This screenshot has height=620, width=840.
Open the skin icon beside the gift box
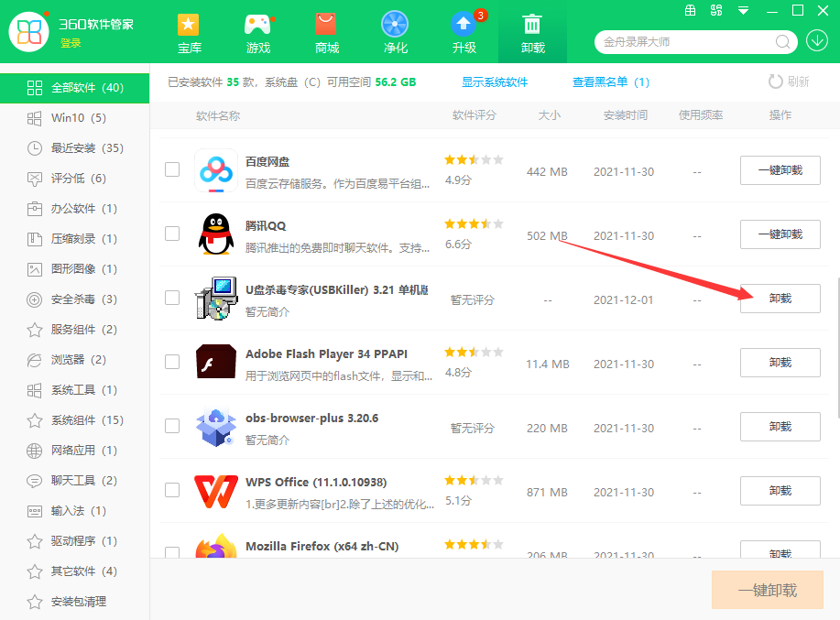[716, 10]
